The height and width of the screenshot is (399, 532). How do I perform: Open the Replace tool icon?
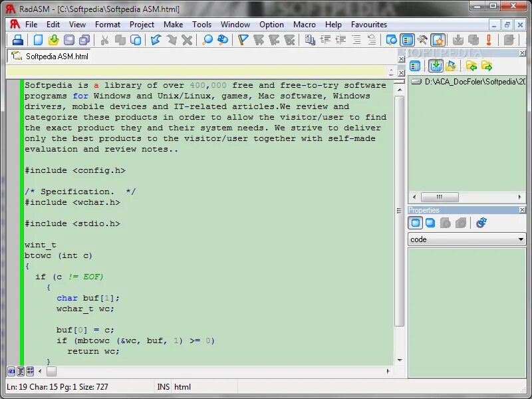(223, 40)
